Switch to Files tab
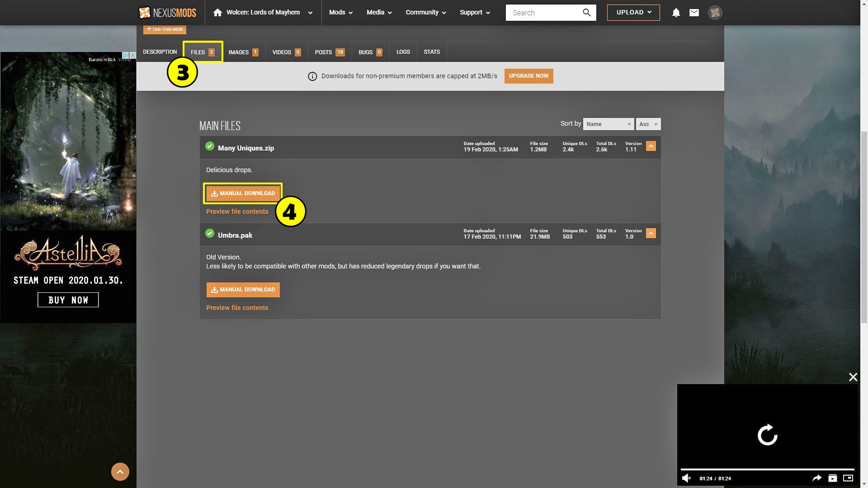Image resolution: width=868 pixels, height=488 pixels. (x=203, y=52)
